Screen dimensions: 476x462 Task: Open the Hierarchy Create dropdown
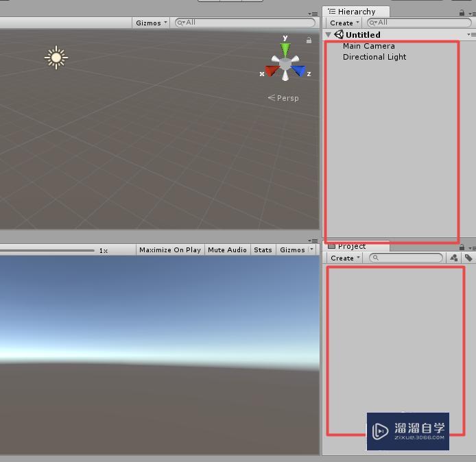344,23
